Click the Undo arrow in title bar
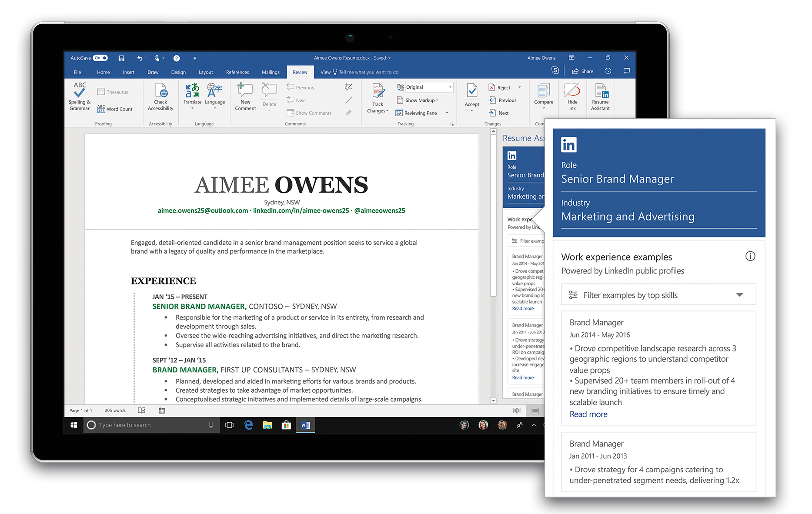The image size is (812, 514). point(140,58)
